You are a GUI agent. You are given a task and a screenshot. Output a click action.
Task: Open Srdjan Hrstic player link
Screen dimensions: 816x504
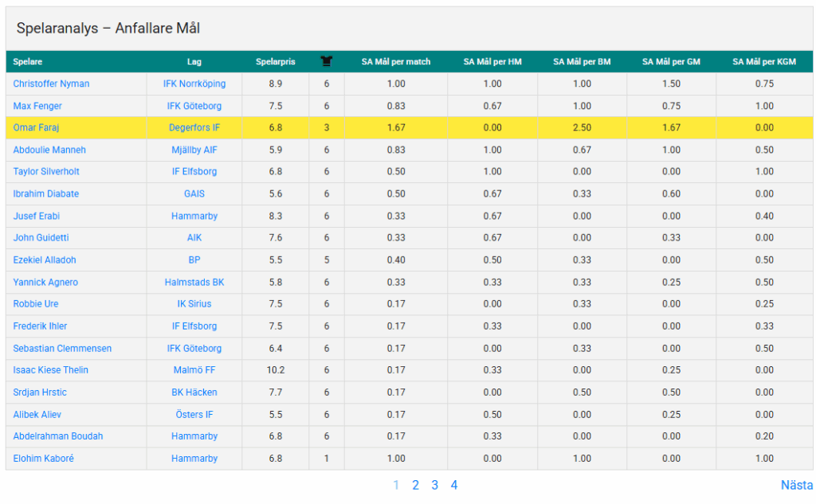(40, 393)
